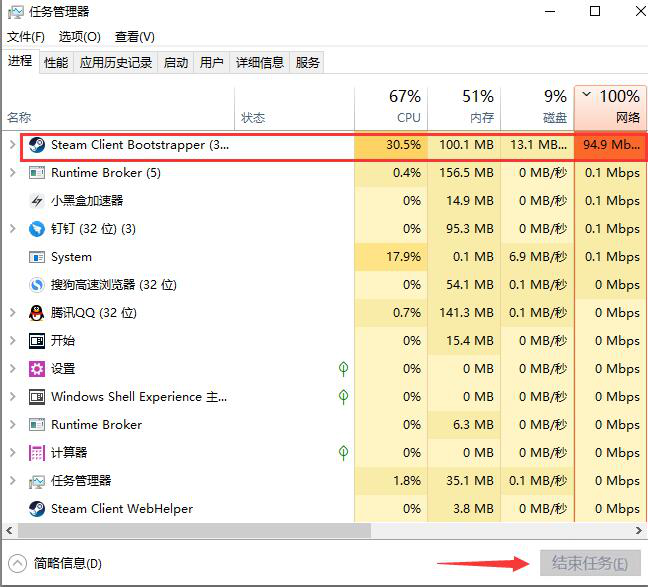Click the scrollbar right arrow
This screenshot has height=587, width=648.
coord(639,530)
